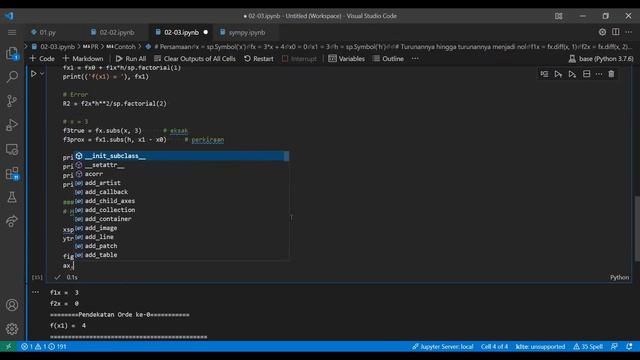Open the notebook Outline
The image size is (640, 360).
(388, 59)
